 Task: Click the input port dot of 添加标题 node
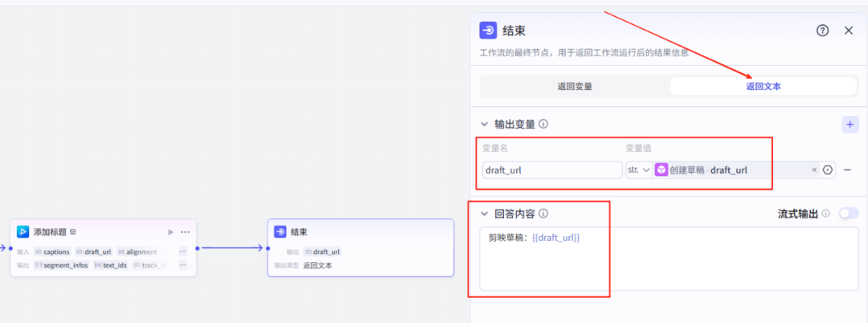pyautogui.click(x=10, y=248)
